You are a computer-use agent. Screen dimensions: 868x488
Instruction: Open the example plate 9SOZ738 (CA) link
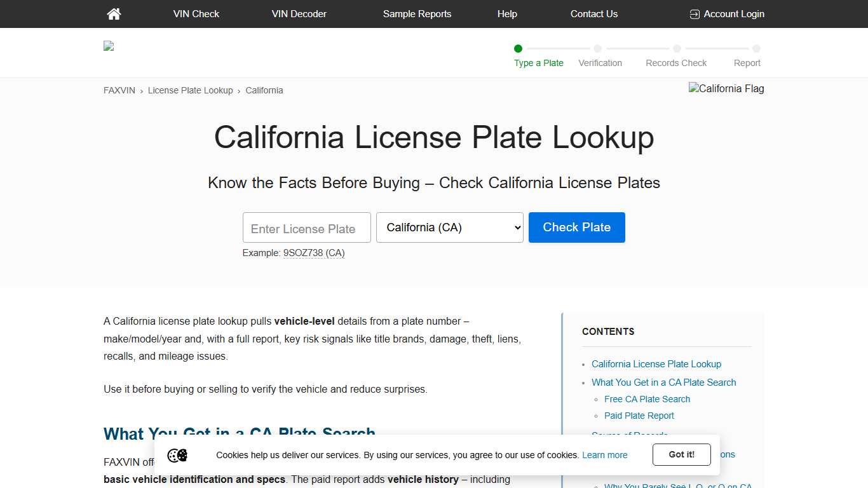(314, 252)
